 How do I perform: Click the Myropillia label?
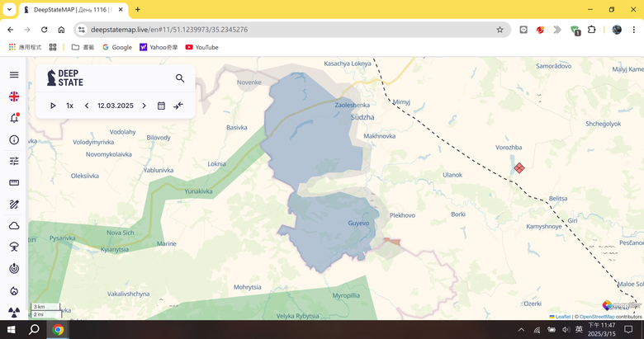coord(346,295)
